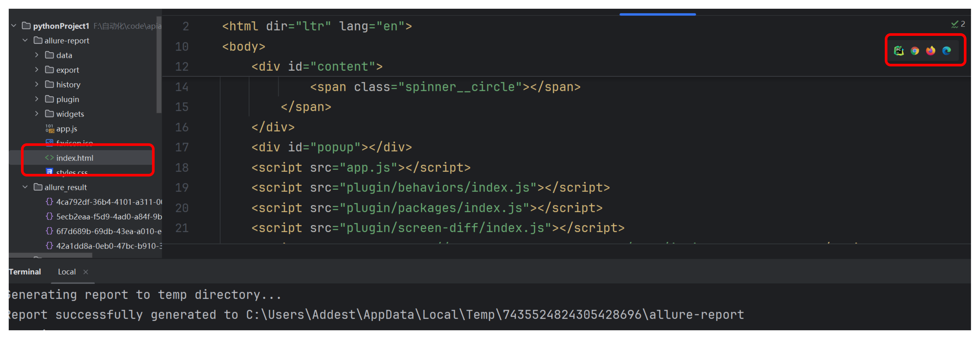
Task: Open index.html in Edge browser
Action: (947, 51)
